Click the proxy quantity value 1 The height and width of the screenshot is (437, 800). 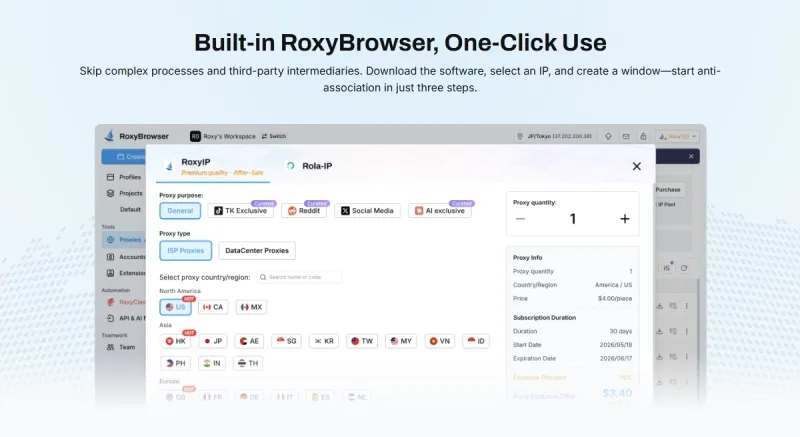pyautogui.click(x=572, y=219)
